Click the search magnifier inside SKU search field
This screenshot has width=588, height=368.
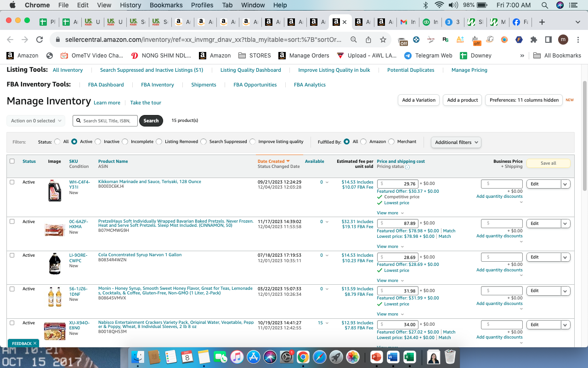click(79, 121)
